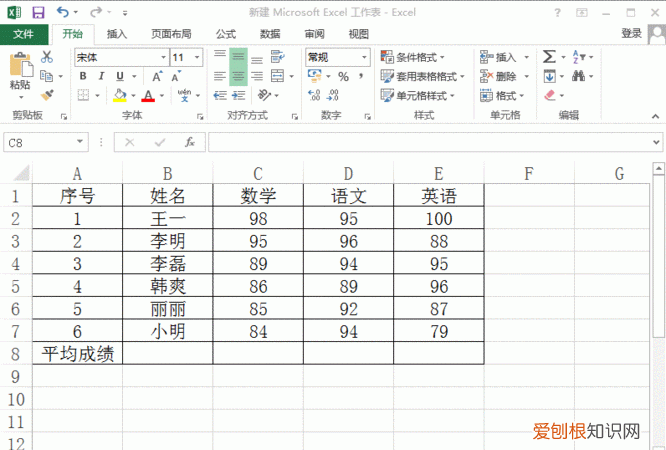
Task: Click the Redo arrow icon
Action: (96, 12)
